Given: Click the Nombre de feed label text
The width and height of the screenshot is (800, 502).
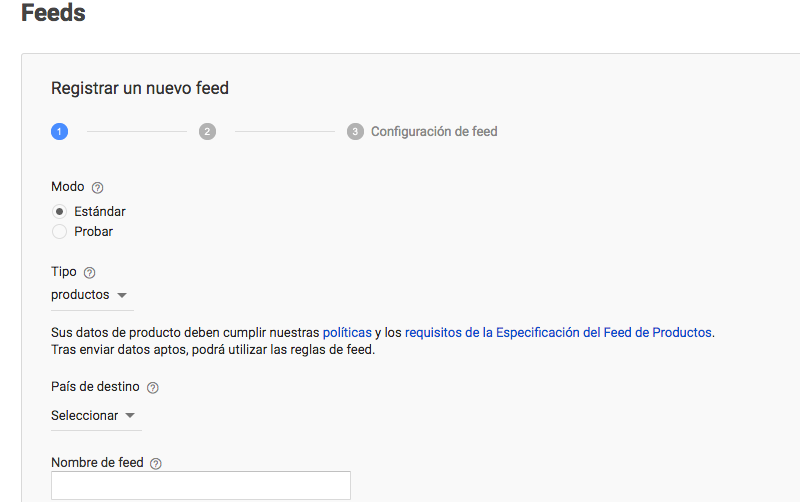Looking at the screenshot, I should tap(97, 462).
